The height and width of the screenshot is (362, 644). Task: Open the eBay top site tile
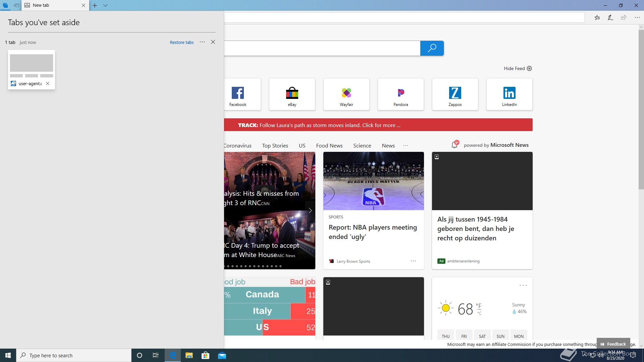[292, 94]
